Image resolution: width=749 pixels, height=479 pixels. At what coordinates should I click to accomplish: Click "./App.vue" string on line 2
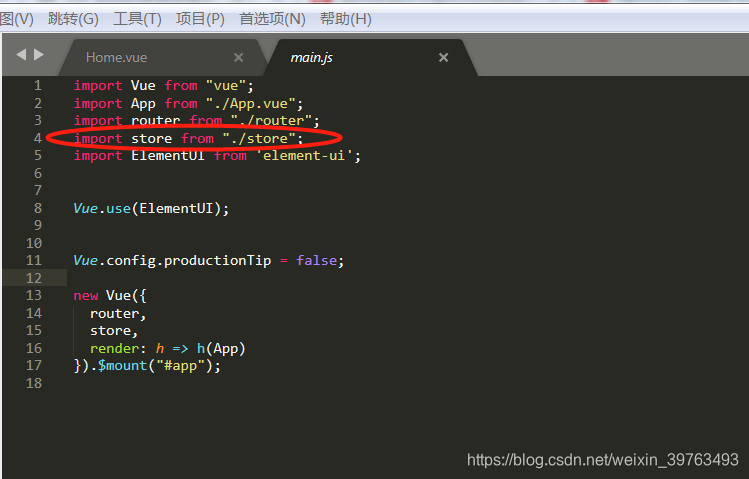251,104
